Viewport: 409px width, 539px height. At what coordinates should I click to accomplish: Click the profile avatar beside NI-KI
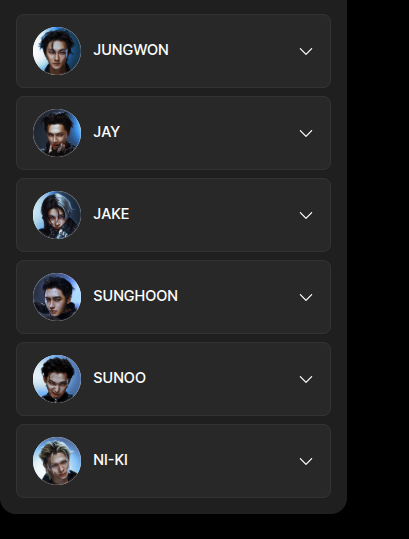click(57, 461)
